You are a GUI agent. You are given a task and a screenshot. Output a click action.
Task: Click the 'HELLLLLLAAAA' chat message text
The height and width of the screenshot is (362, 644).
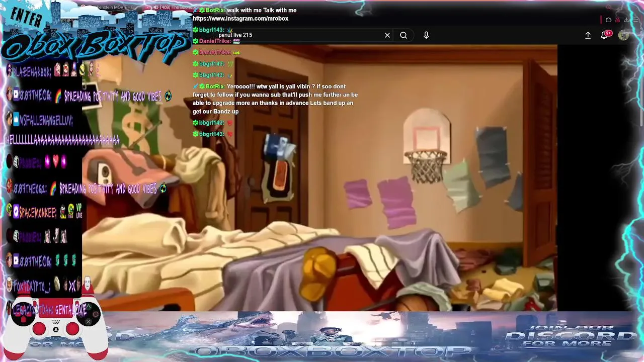point(63,140)
